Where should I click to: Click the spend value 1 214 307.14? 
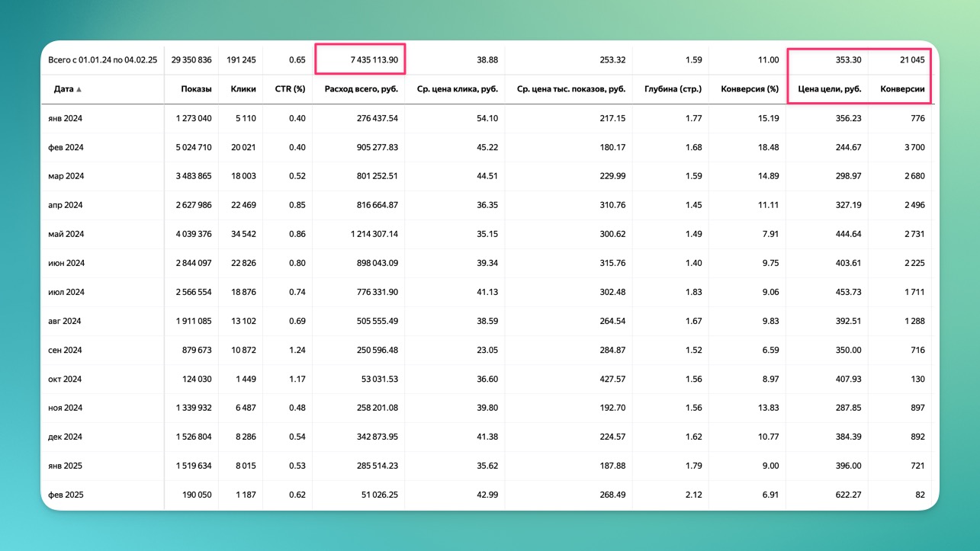366,234
